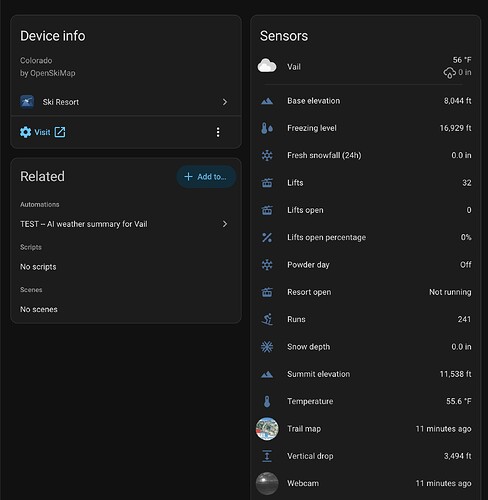Open the device three-dot overflow menu
This screenshot has height=500, width=488.
click(218, 132)
